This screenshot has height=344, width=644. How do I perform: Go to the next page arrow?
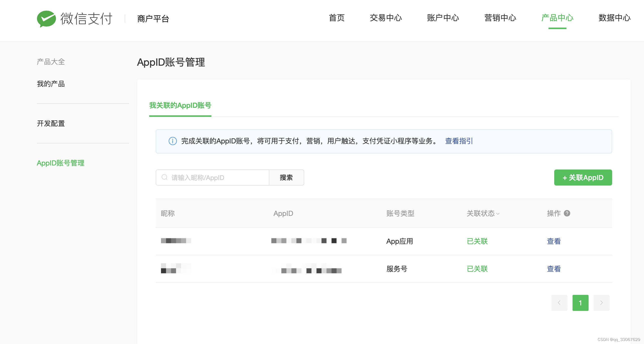[x=601, y=303]
